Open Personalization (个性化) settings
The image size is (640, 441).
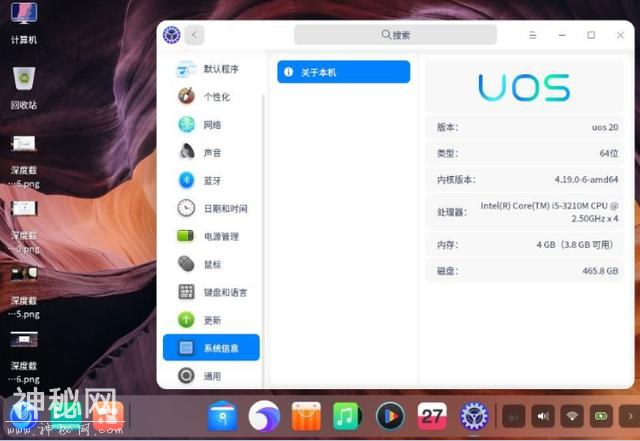(x=211, y=97)
